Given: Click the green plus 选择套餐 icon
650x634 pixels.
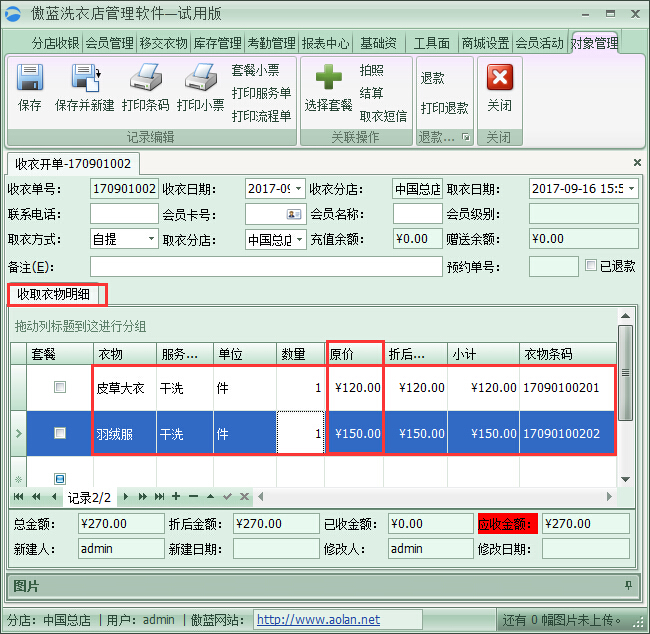Looking at the screenshot, I should coord(328,77).
